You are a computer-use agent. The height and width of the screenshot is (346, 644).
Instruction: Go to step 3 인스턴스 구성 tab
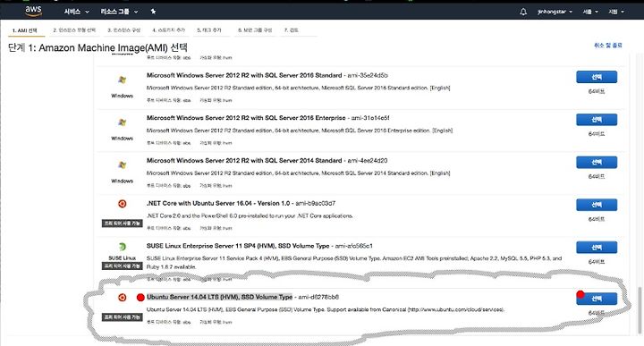click(124, 30)
